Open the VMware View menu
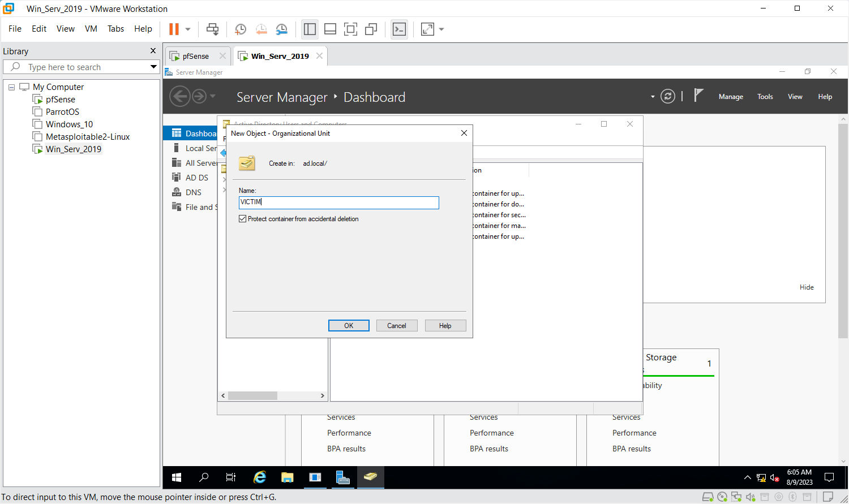This screenshot has width=849, height=504. click(x=66, y=29)
